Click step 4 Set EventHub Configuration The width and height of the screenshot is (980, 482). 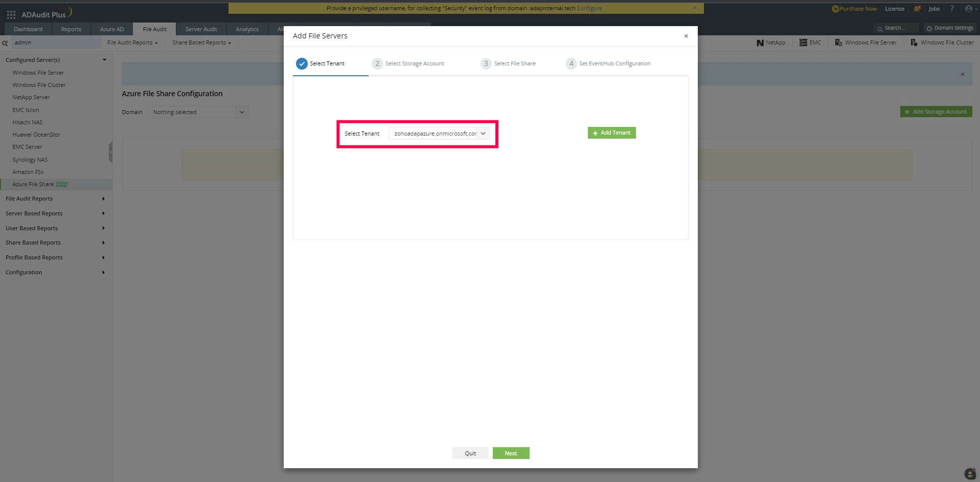608,63
